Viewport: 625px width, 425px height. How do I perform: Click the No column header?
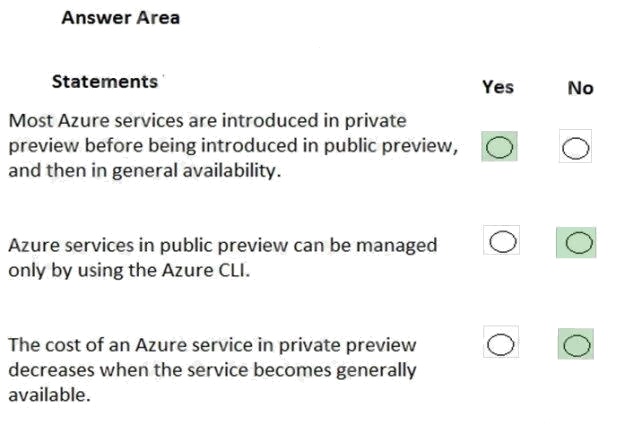[580, 88]
